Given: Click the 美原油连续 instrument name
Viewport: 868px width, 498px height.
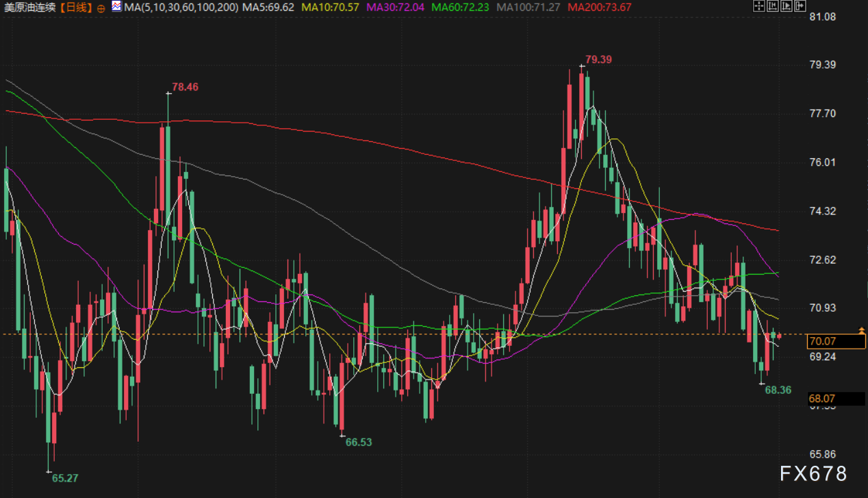Looking at the screenshot, I should 29,8.
